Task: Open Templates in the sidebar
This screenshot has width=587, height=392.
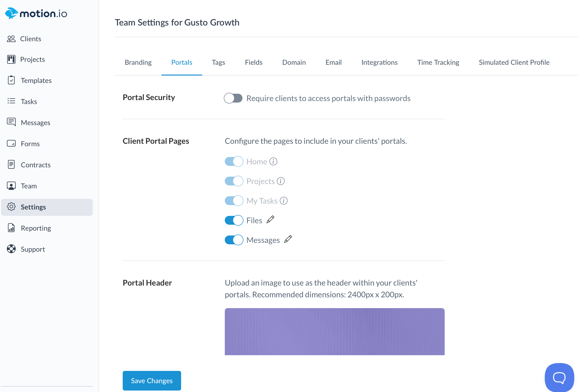Action: tap(36, 80)
